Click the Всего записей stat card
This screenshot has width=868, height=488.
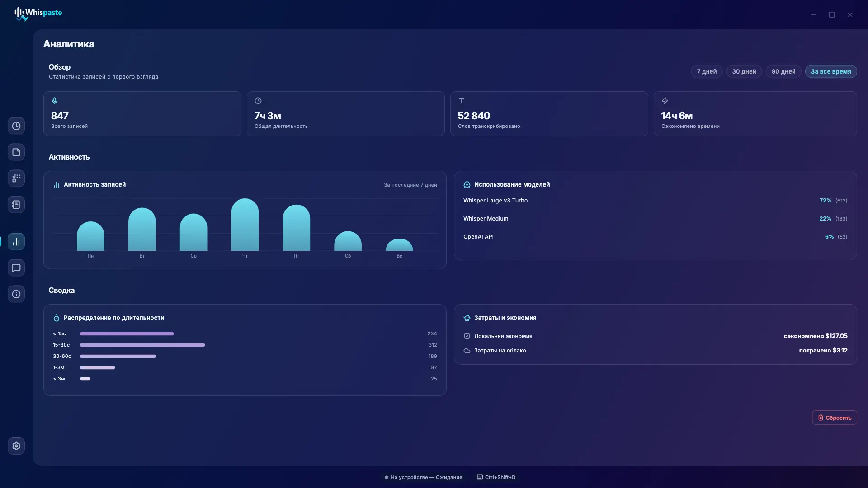[142, 114]
